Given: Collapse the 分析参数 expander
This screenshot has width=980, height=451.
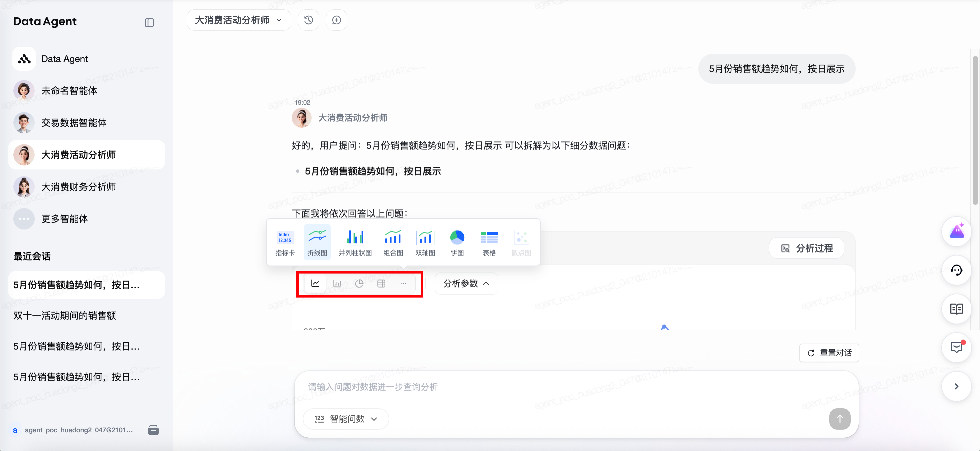Looking at the screenshot, I should click(466, 284).
